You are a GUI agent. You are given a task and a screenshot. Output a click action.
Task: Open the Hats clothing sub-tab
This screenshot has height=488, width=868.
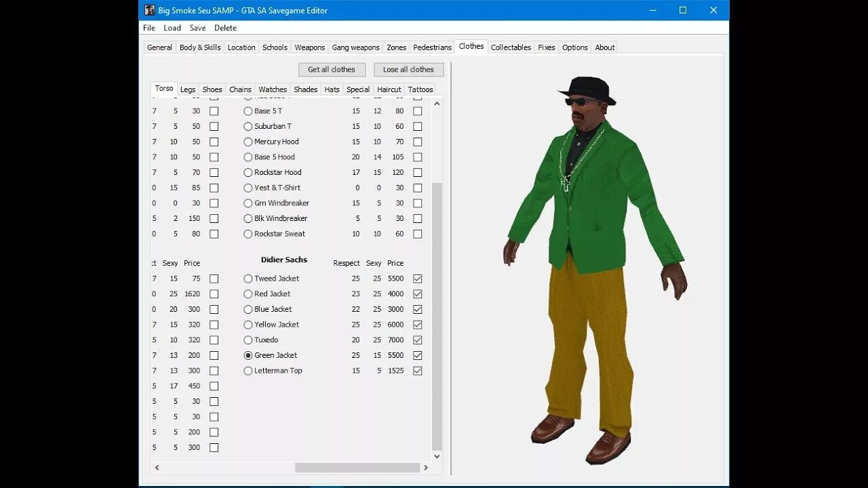point(332,89)
